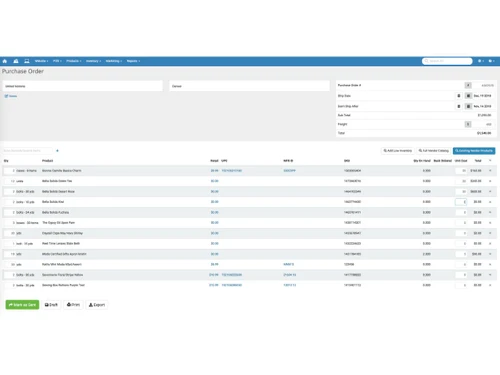Remove the Bonnie Camille Basics Charm row
The image size is (500, 375).
point(490,171)
